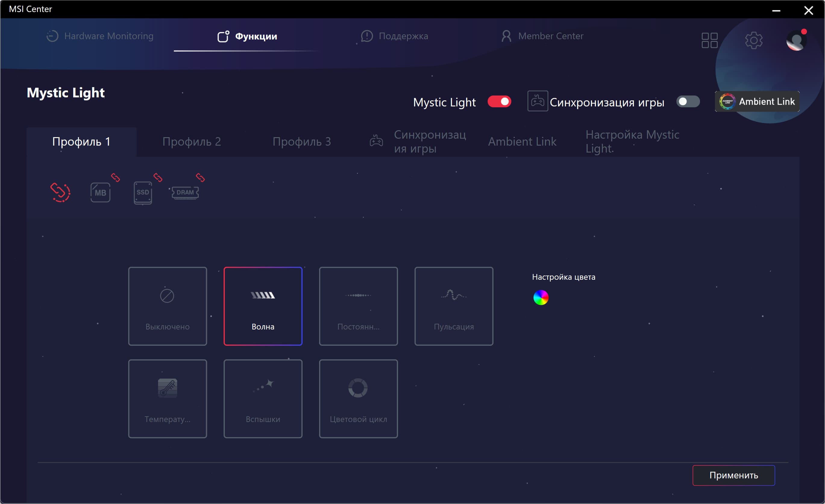Unlink the DRAM device chain icon
The image size is (825, 504).
click(200, 178)
